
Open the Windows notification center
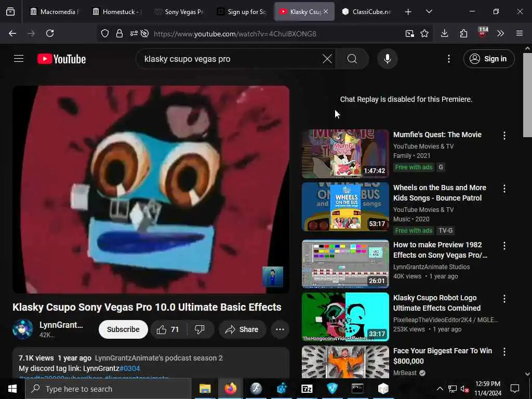515,389
